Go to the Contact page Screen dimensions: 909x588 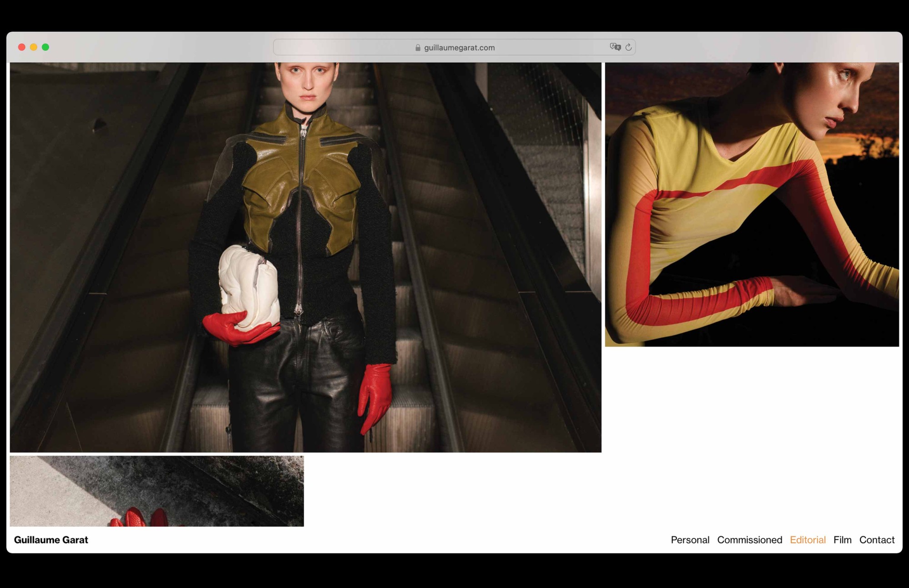[877, 540]
